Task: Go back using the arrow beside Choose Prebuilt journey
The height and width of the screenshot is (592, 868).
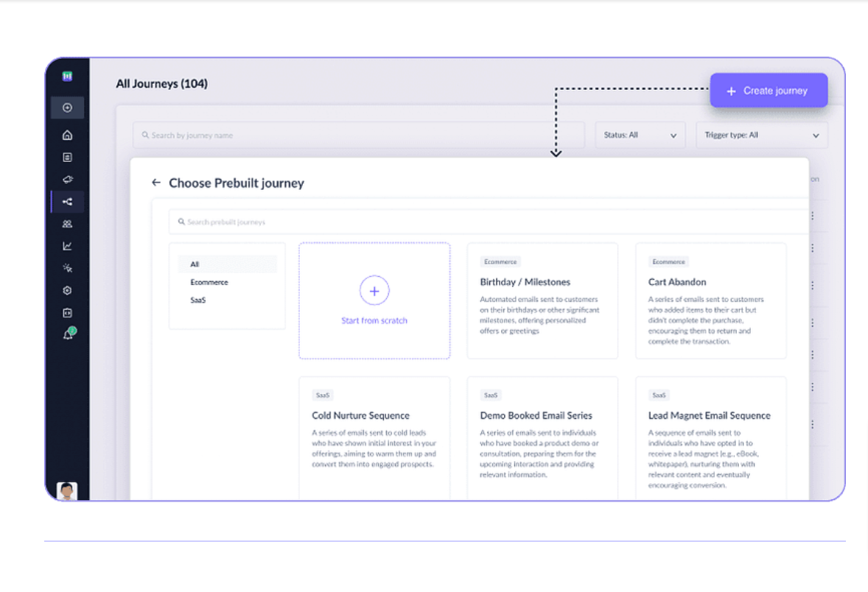Action: point(156,183)
